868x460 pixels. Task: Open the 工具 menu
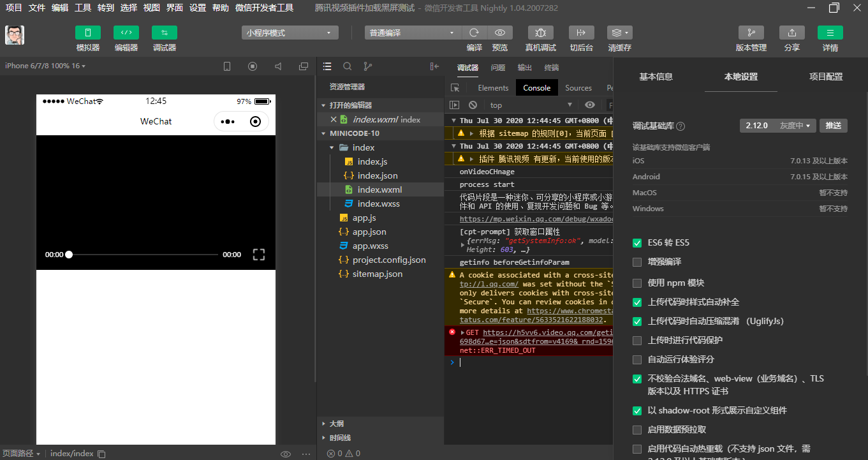click(83, 8)
